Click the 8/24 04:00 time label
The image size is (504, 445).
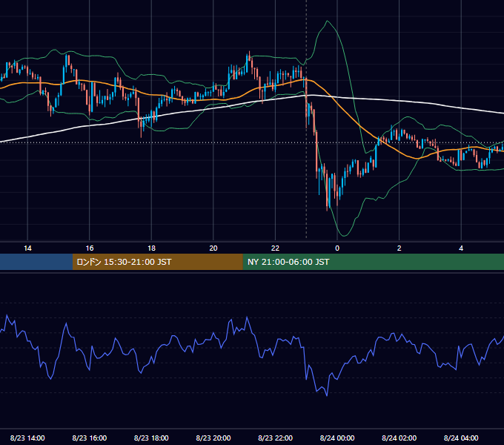pos(461,438)
